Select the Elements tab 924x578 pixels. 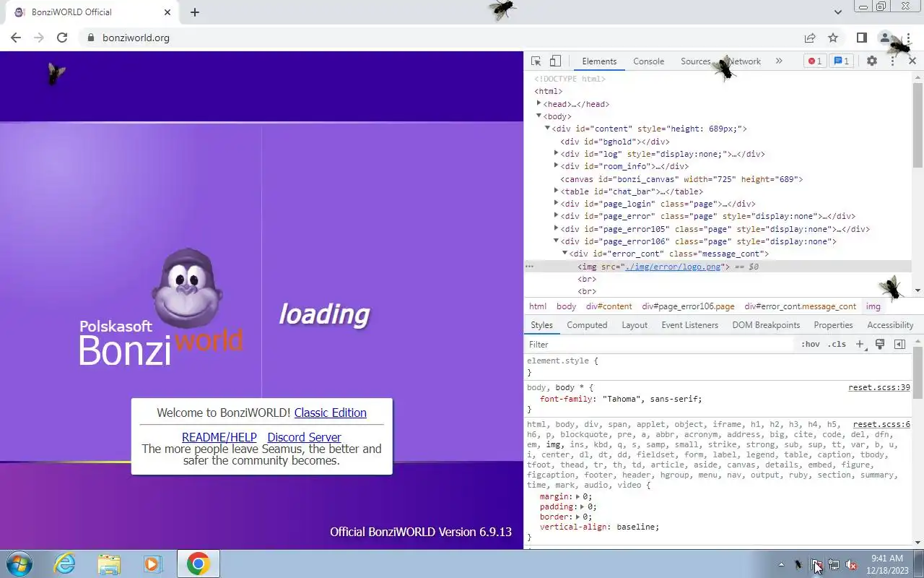599,61
